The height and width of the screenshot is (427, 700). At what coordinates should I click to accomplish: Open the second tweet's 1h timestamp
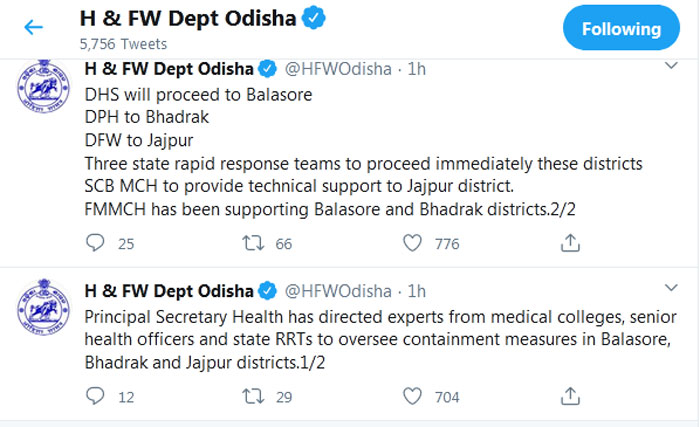[x=417, y=291]
